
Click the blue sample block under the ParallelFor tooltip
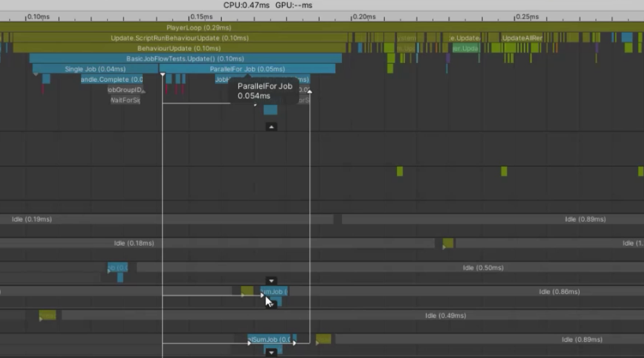click(x=270, y=110)
